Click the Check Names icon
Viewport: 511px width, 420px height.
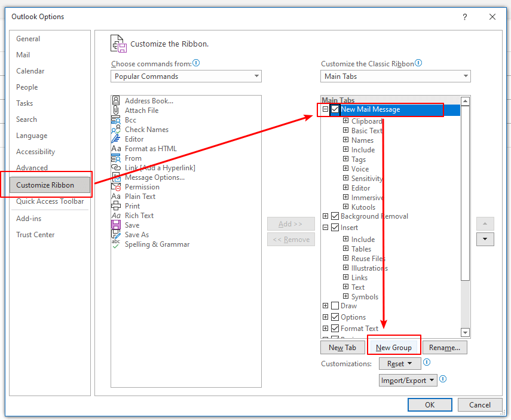tap(117, 130)
